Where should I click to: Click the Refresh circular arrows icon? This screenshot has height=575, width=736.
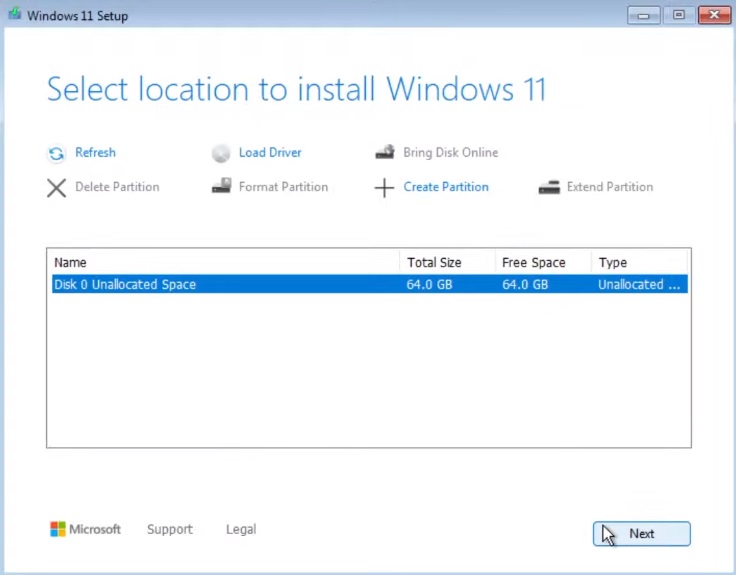click(56, 153)
